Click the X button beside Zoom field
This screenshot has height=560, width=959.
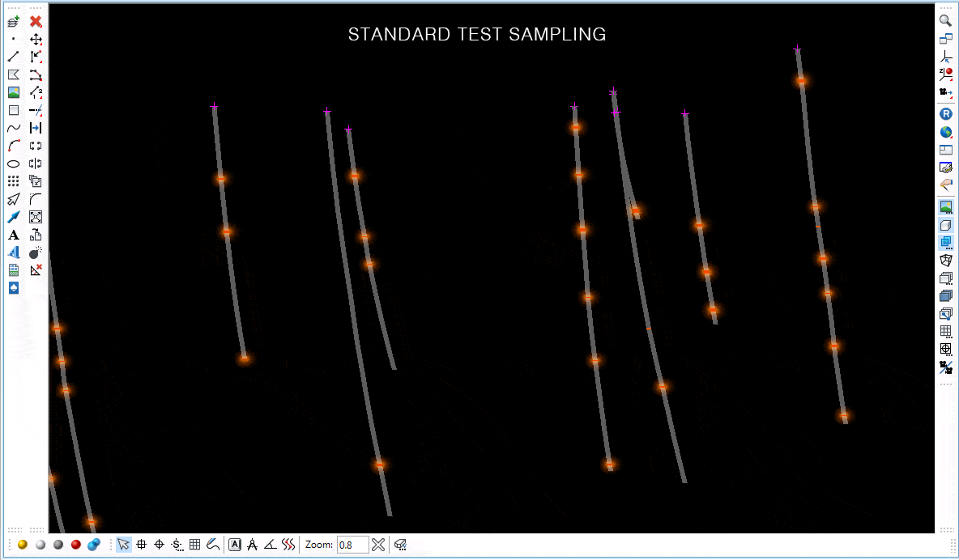tap(378, 544)
